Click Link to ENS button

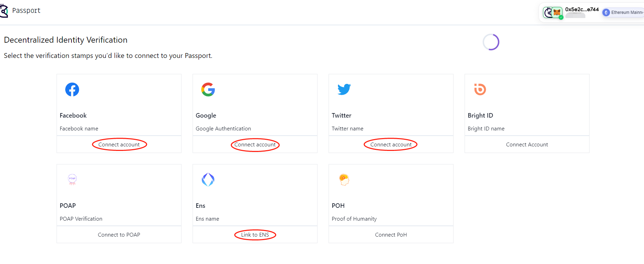tap(255, 235)
